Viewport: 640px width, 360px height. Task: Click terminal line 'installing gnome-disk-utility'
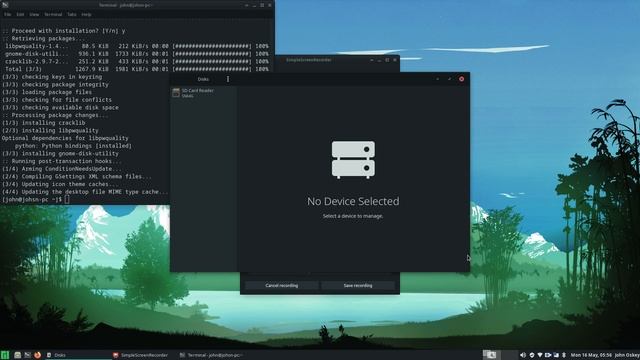(60, 153)
